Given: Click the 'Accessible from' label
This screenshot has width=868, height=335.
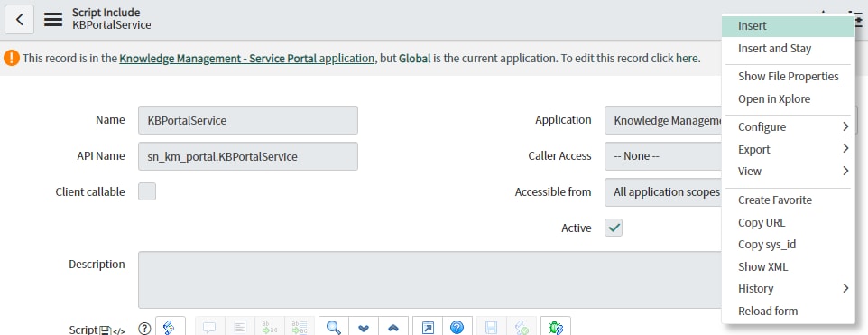Looking at the screenshot, I should click(x=553, y=191).
